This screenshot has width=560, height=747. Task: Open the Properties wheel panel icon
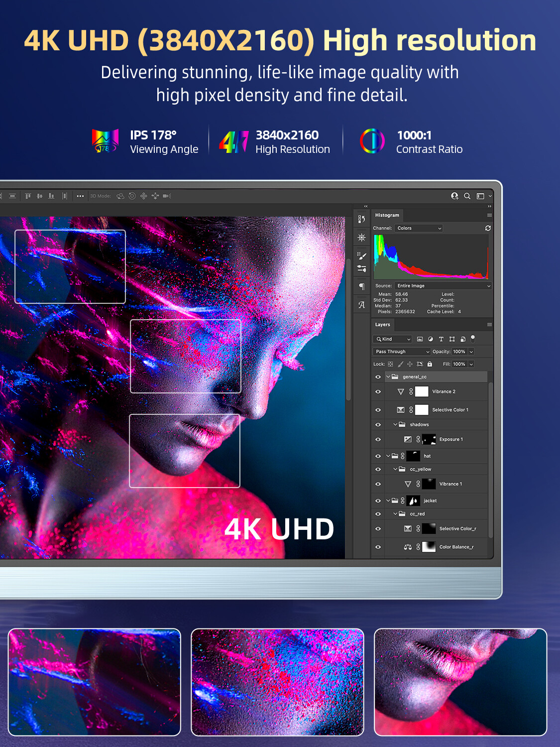[x=361, y=238]
